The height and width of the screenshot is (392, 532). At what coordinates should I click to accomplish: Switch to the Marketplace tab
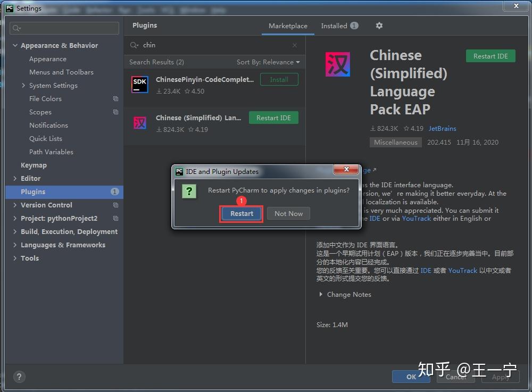(x=288, y=26)
